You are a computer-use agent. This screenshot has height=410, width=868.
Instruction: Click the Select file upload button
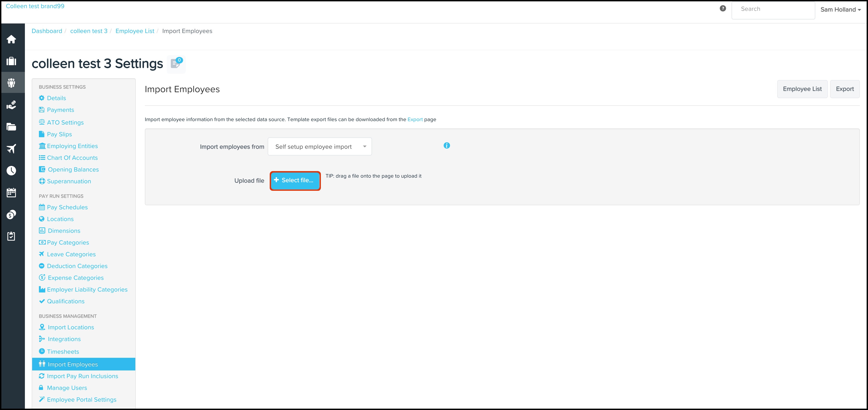coord(295,181)
